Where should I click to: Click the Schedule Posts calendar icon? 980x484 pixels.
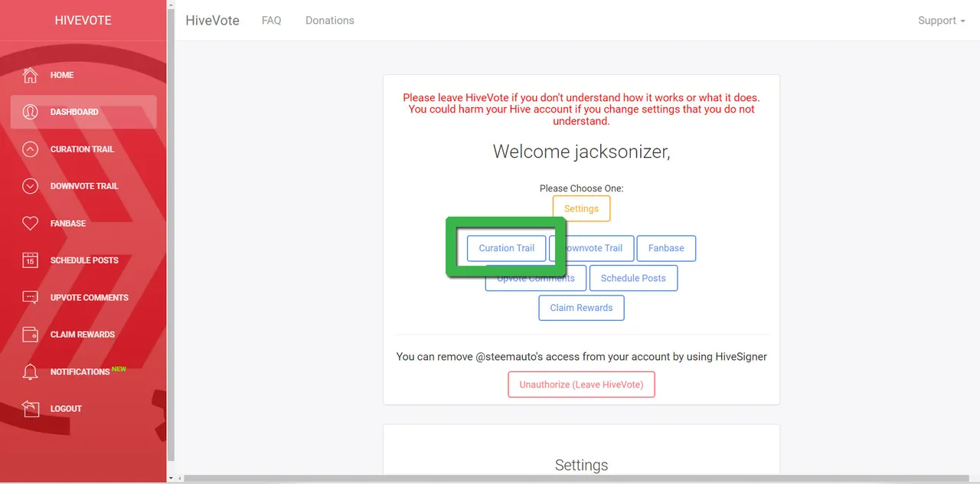tap(30, 260)
